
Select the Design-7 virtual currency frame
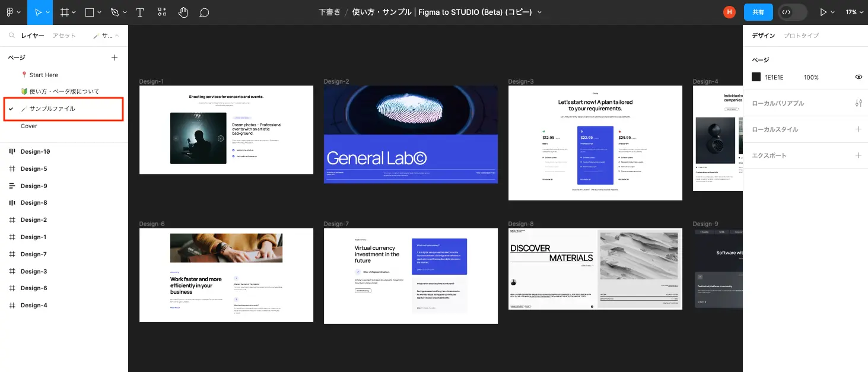point(411,276)
